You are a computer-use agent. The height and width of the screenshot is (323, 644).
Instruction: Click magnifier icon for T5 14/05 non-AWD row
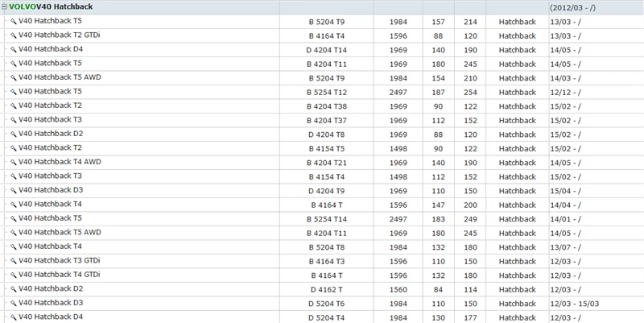tap(14, 64)
